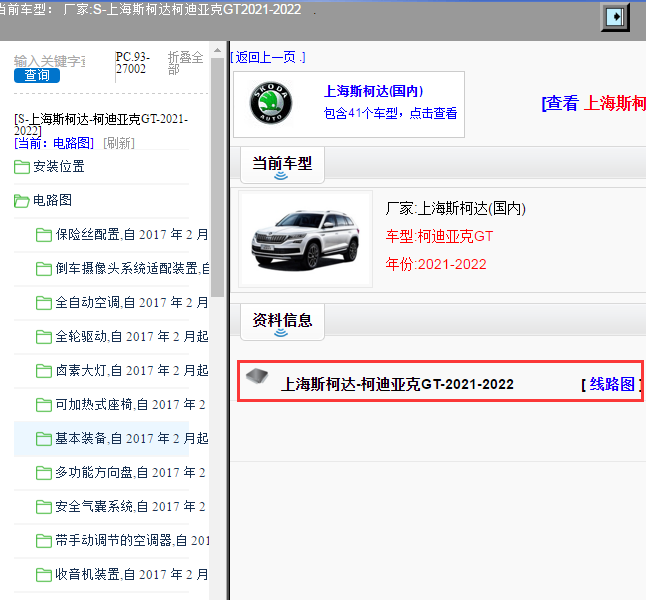Image resolution: width=646 pixels, height=600 pixels.
Task: Open 全自动空调 folder item
Action: (x=132, y=302)
